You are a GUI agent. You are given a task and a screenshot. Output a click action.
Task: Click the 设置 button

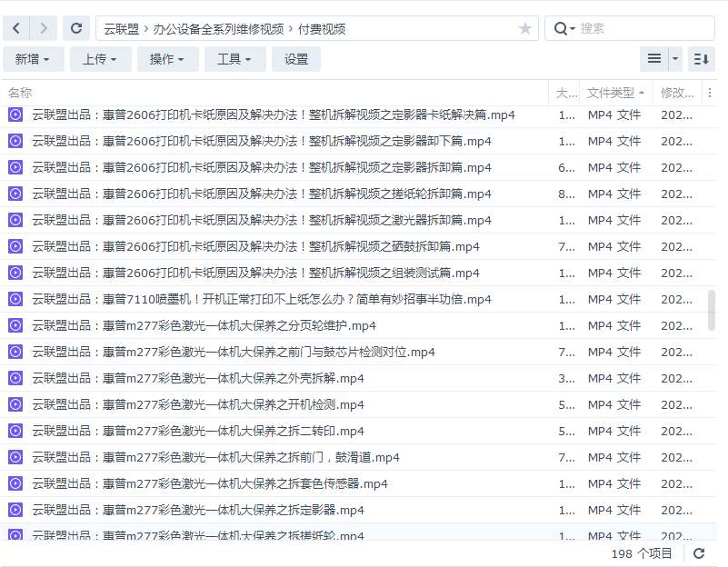pyautogui.click(x=296, y=59)
